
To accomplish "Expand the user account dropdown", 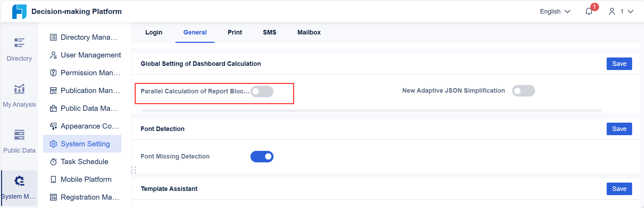I will pyautogui.click(x=621, y=11).
